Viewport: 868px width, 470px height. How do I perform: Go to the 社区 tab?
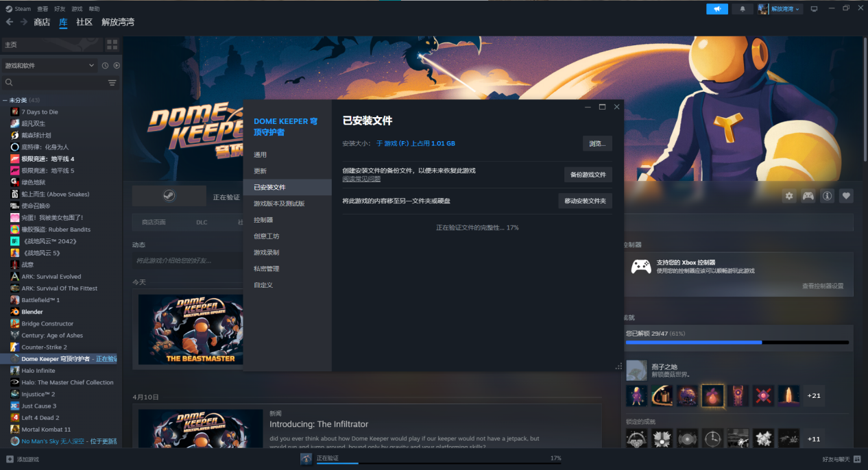pyautogui.click(x=84, y=22)
